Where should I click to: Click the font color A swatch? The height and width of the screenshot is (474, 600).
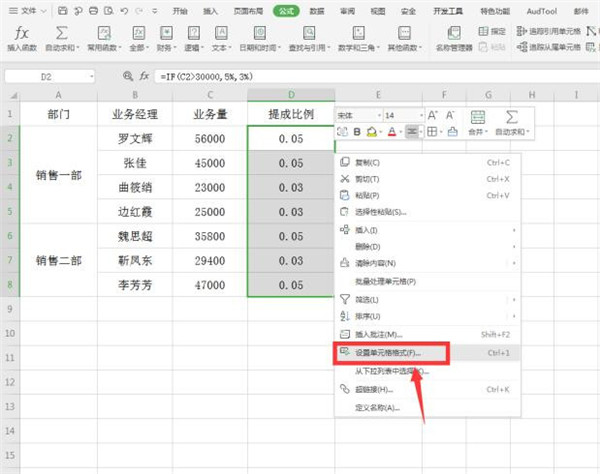coord(391,131)
